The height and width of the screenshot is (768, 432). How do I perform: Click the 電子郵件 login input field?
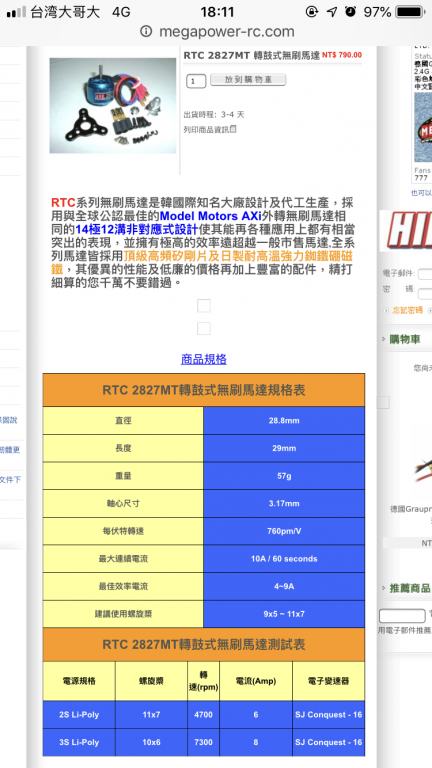point(425,274)
